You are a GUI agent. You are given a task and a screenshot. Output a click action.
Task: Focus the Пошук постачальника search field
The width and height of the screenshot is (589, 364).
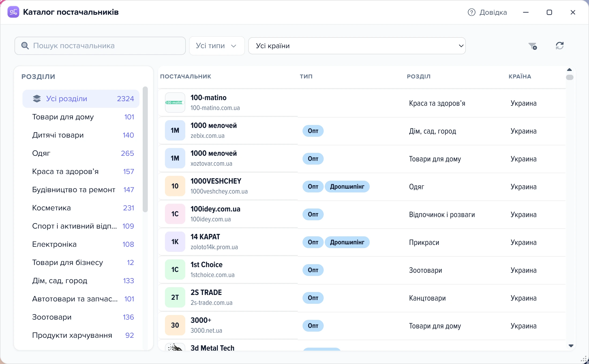click(100, 46)
